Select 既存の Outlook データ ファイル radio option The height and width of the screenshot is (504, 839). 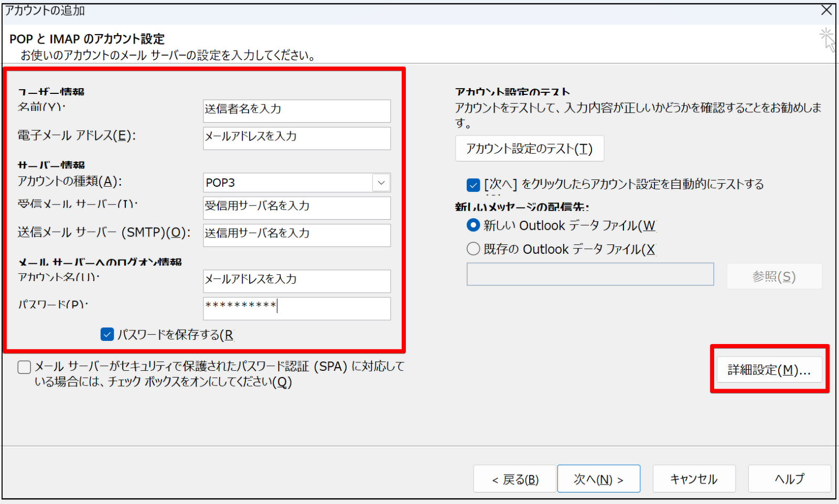point(474,249)
